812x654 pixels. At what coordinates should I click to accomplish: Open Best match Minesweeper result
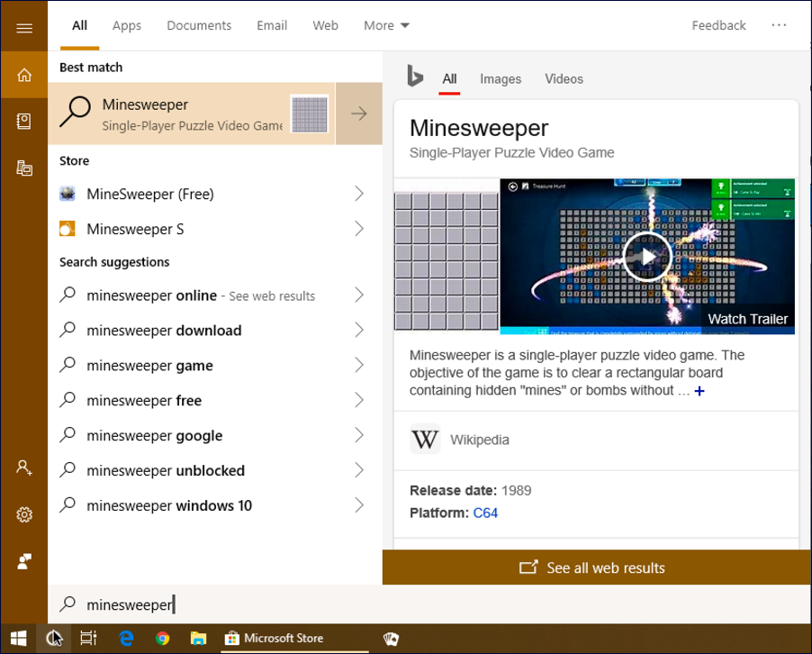192,114
